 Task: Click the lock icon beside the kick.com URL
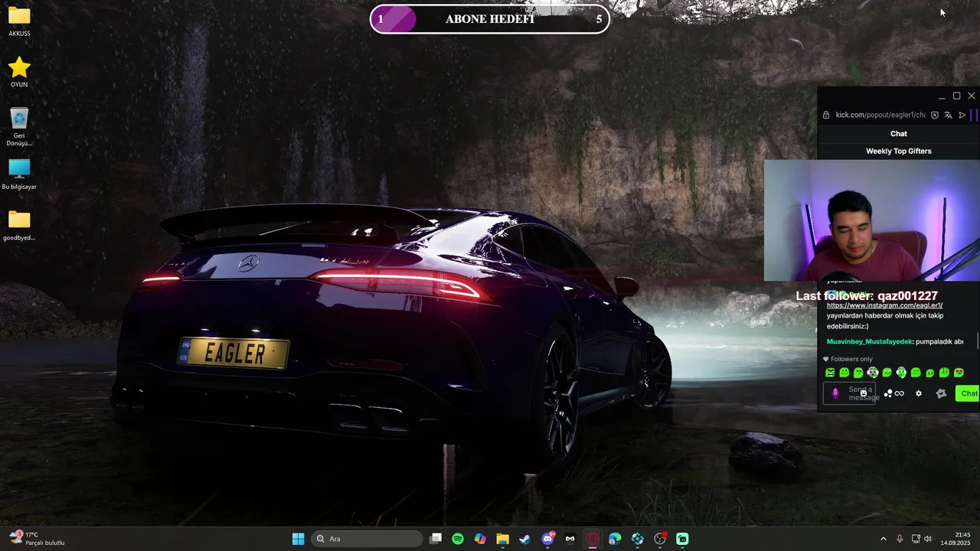coord(826,115)
